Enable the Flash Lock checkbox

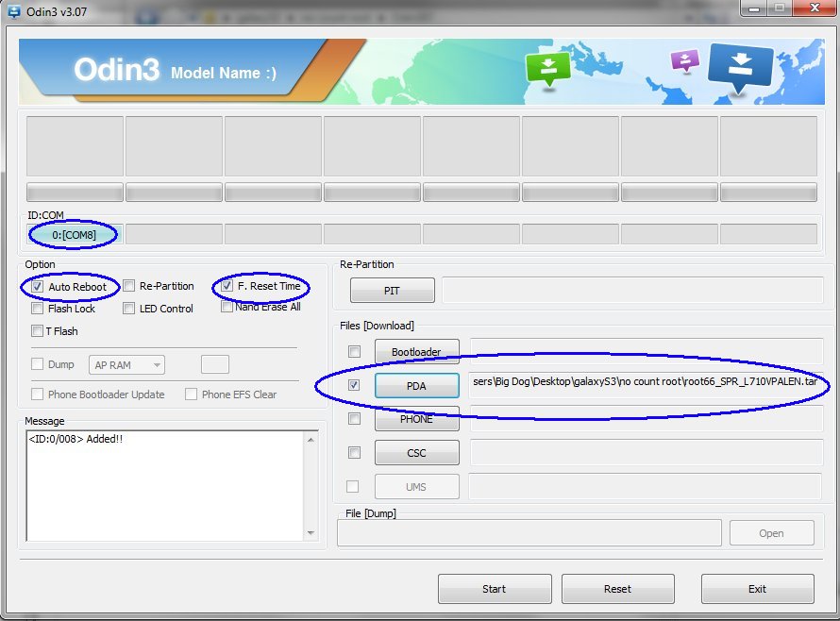click(x=37, y=309)
